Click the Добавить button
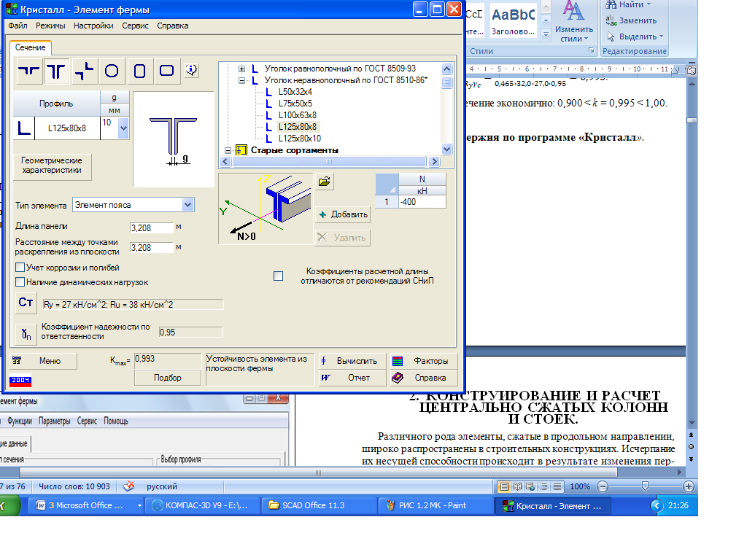The width and height of the screenshot is (747, 560). (x=343, y=214)
